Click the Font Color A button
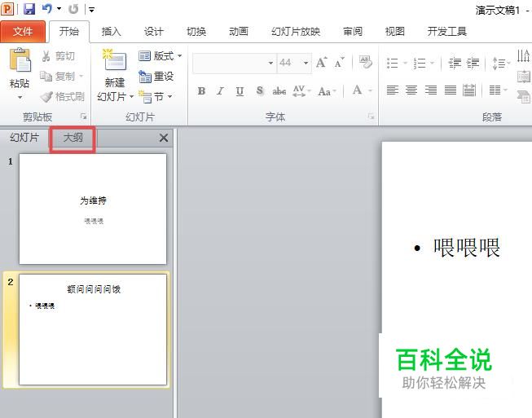The image size is (532, 418). tap(357, 90)
